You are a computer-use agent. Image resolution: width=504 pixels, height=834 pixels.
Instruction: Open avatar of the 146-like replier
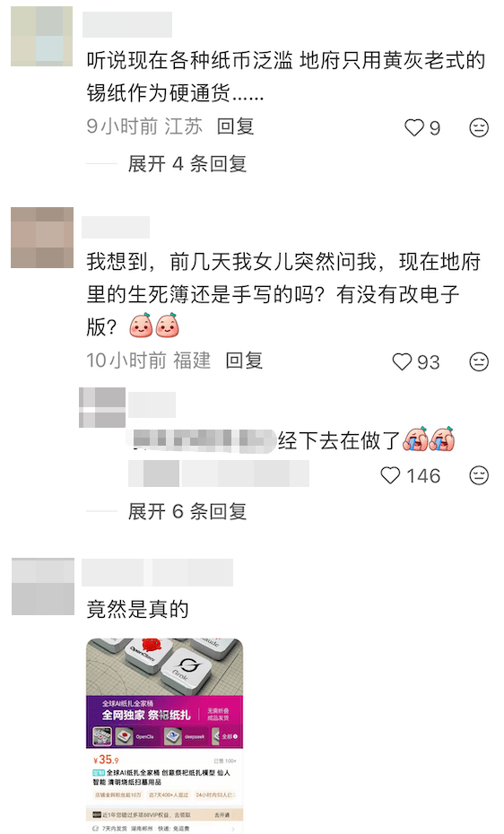click(102, 407)
